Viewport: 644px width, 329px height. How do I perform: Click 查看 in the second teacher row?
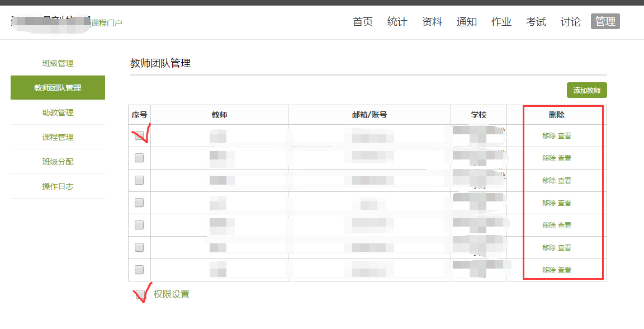tap(565, 158)
